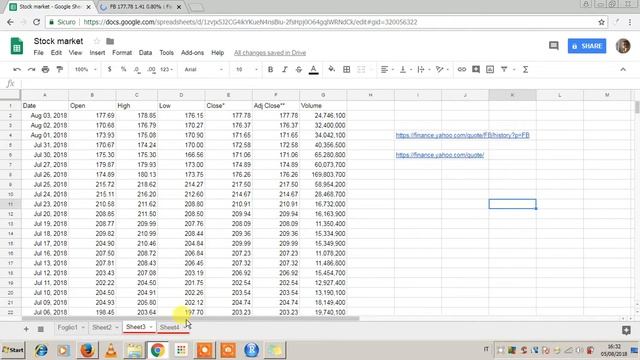This screenshot has width=640, height=360.
Task: Open the Help menu
Action: (x=218, y=53)
